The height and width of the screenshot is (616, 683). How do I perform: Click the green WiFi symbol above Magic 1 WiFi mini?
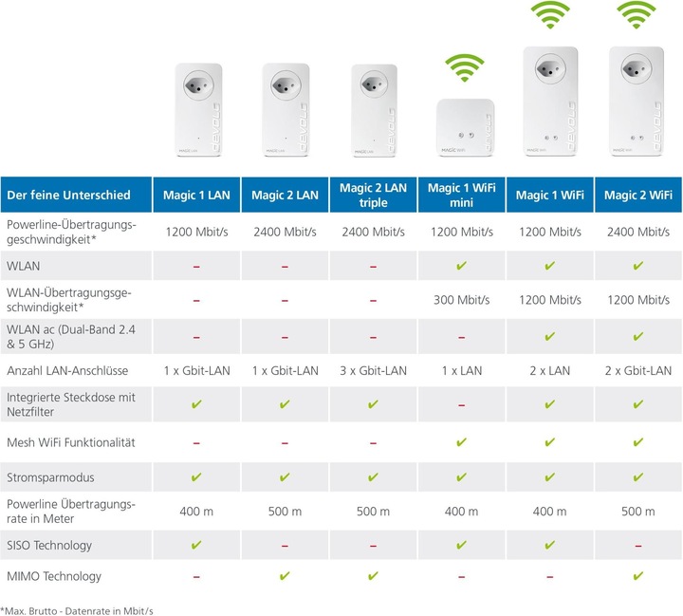(464, 67)
